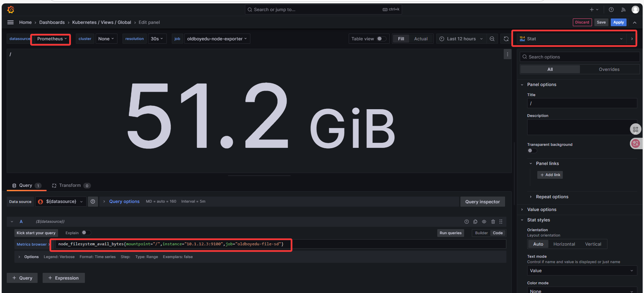Click the Apply button
644x293 pixels.
(618, 23)
